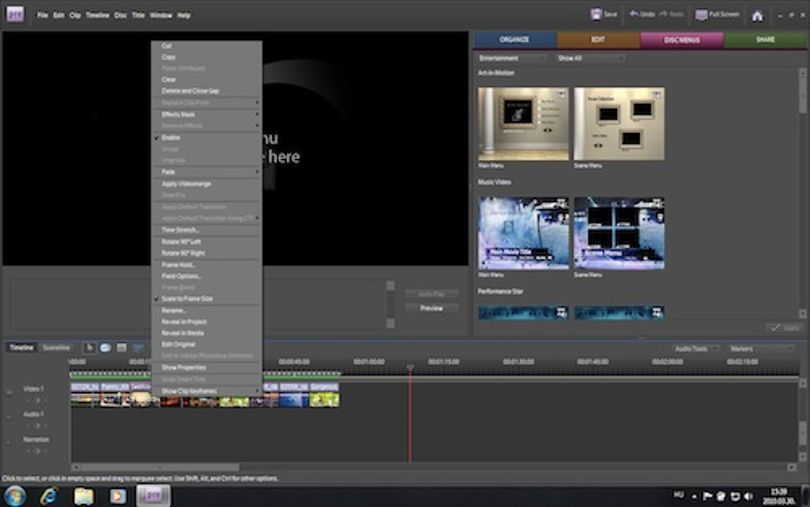Expand the Fade submenu arrow
Image resolution: width=810 pixels, height=507 pixels.
[257, 172]
